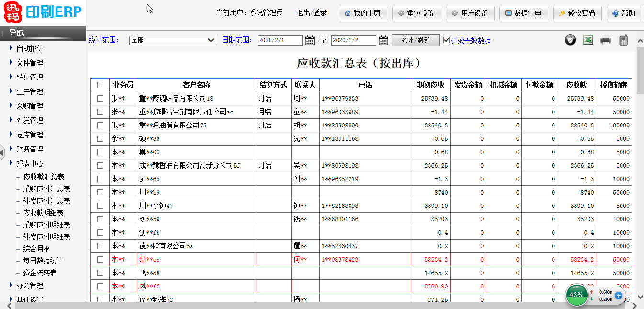Open 采购应付汇总表 in the report menu
This screenshot has width=644, height=309.
pyautogui.click(x=46, y=189)
